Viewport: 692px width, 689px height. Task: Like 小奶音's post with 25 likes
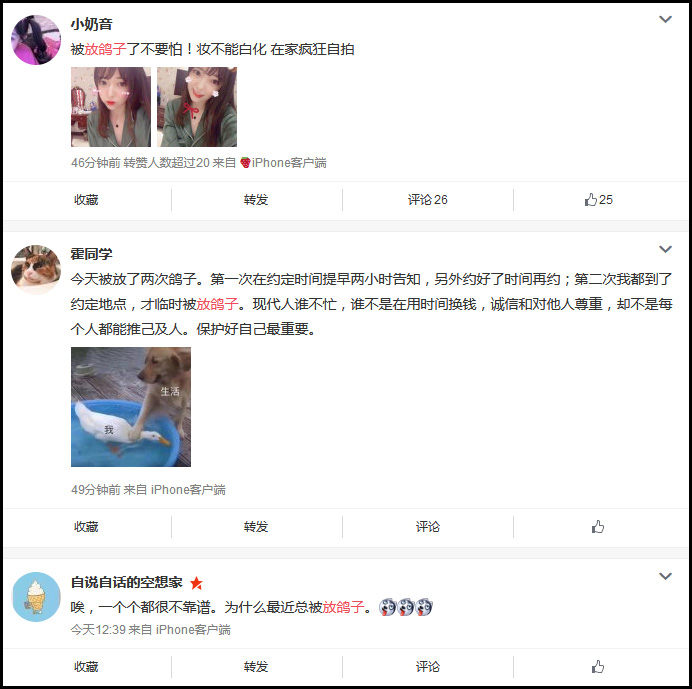pyautogui.click(x=598, y=200)
